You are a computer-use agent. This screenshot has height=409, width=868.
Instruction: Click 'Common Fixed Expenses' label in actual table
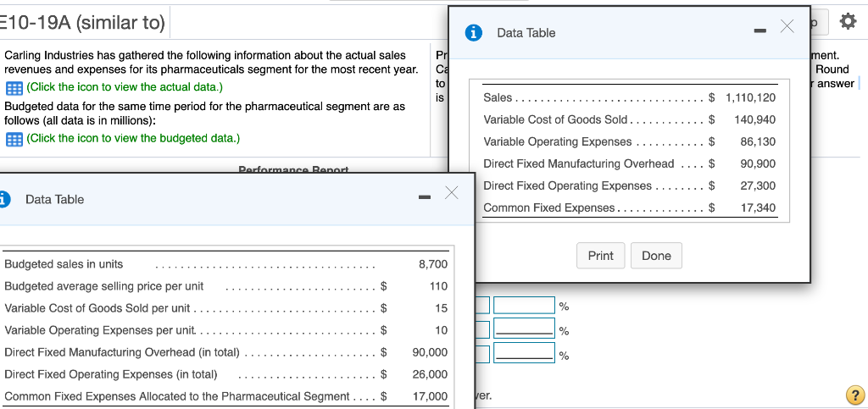pos(548,208)
